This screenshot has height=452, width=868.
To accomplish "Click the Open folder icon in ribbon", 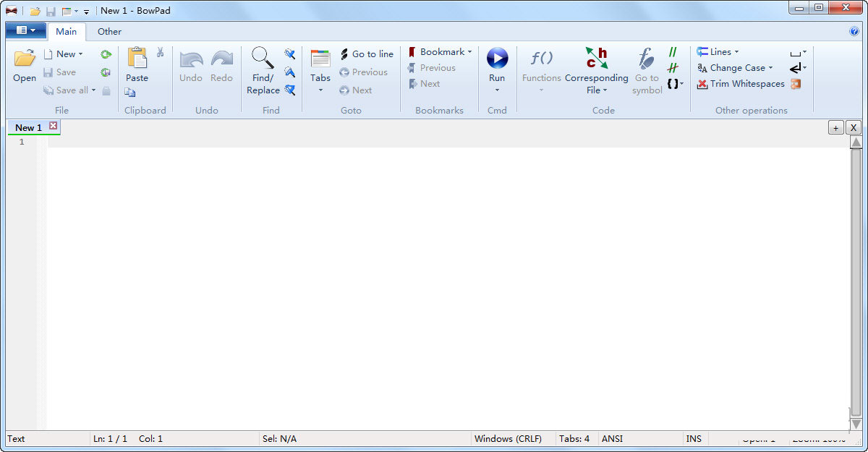I will [25, 59].
